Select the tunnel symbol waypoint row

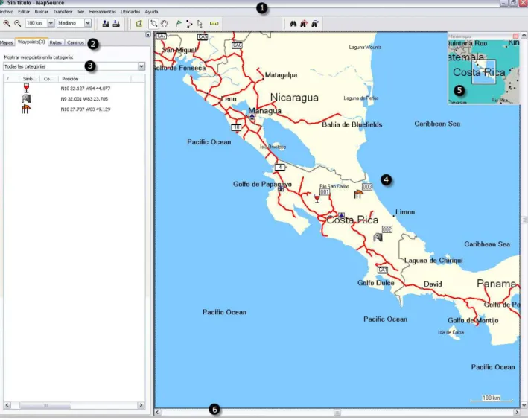pyautogui.click(x=74, y=99)
